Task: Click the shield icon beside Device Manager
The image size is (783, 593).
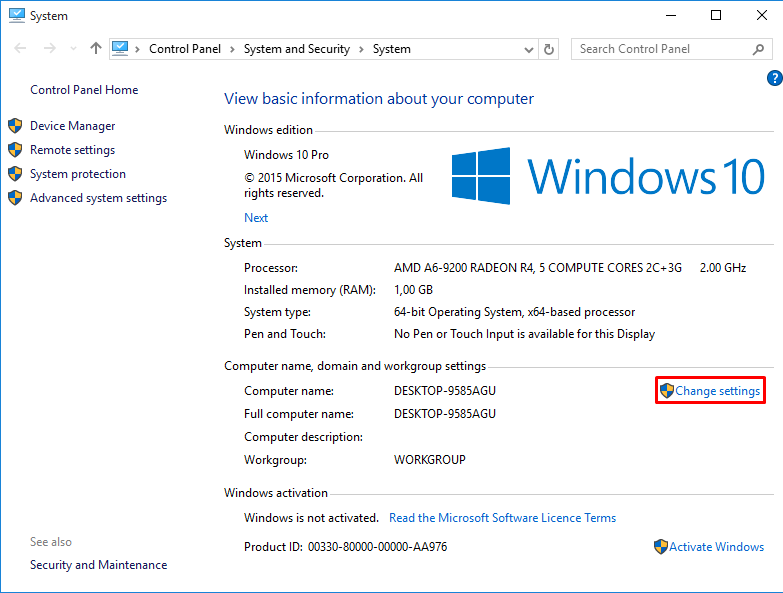Action: click(15, 126)
